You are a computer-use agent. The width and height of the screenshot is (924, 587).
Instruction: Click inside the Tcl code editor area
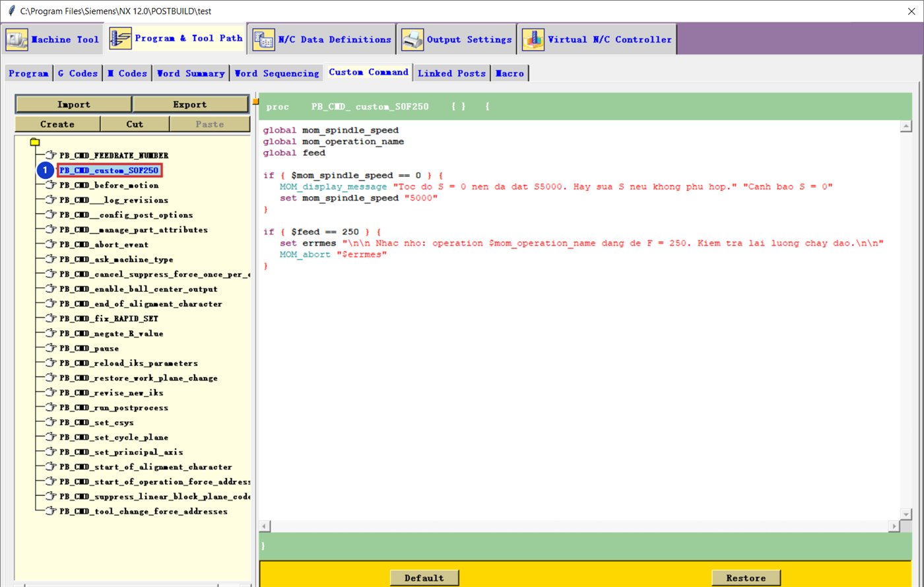coord(579,320)
